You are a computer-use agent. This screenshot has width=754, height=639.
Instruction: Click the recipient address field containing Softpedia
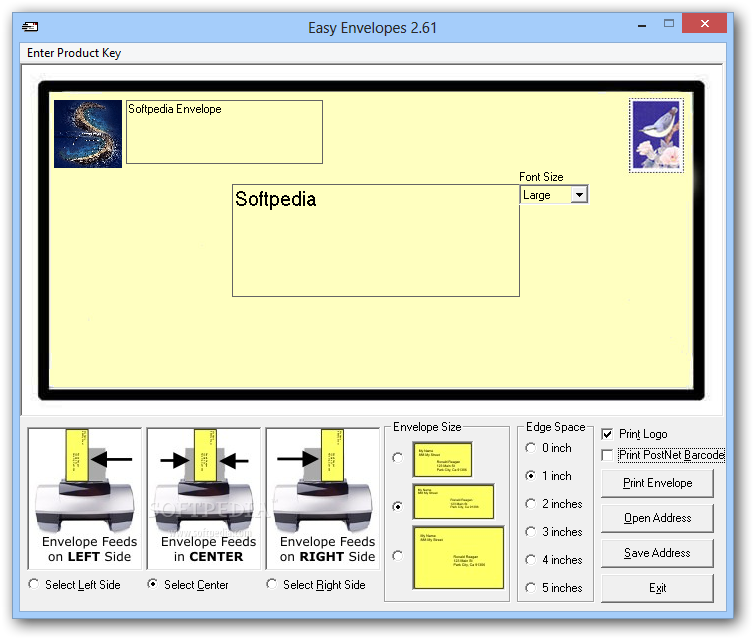coord(376,240)
